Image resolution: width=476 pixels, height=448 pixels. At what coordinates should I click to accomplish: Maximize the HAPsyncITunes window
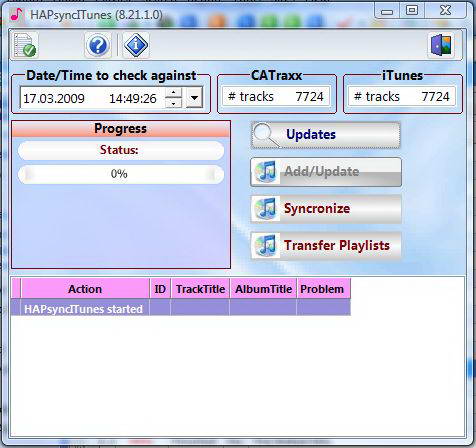tap(412, 11)
